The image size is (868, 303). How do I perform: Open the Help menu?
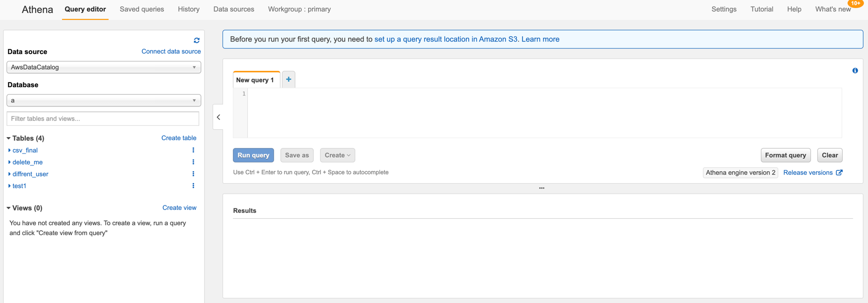tap(794, 9)
